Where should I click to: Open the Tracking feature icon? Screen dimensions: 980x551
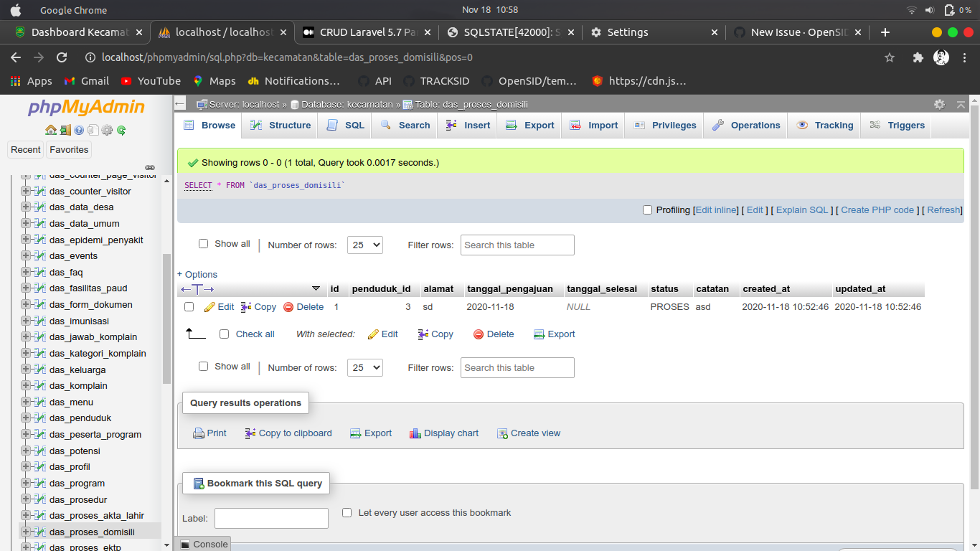(x=804, y=125)
